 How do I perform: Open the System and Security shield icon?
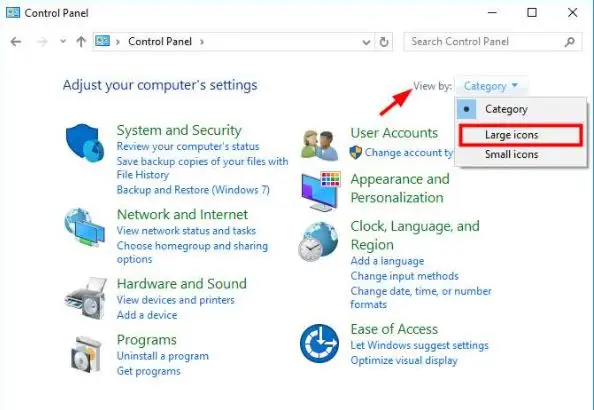tap(85, 143)
